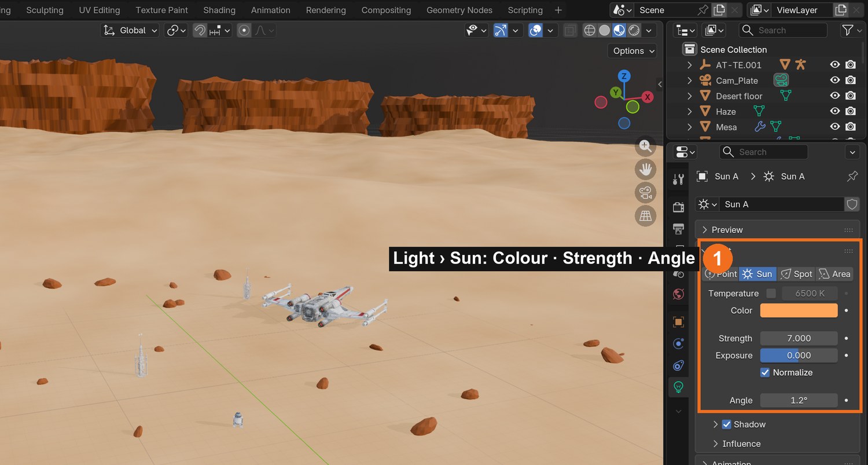868x465 pixels.
Task: Toggle fake user shield for Sun A
Action: 852,204
